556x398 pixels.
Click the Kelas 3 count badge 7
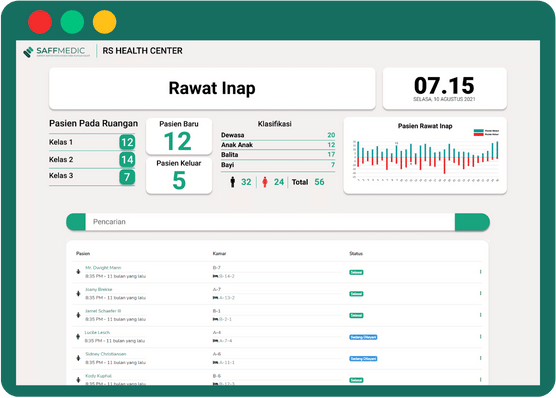coord(127,177)
